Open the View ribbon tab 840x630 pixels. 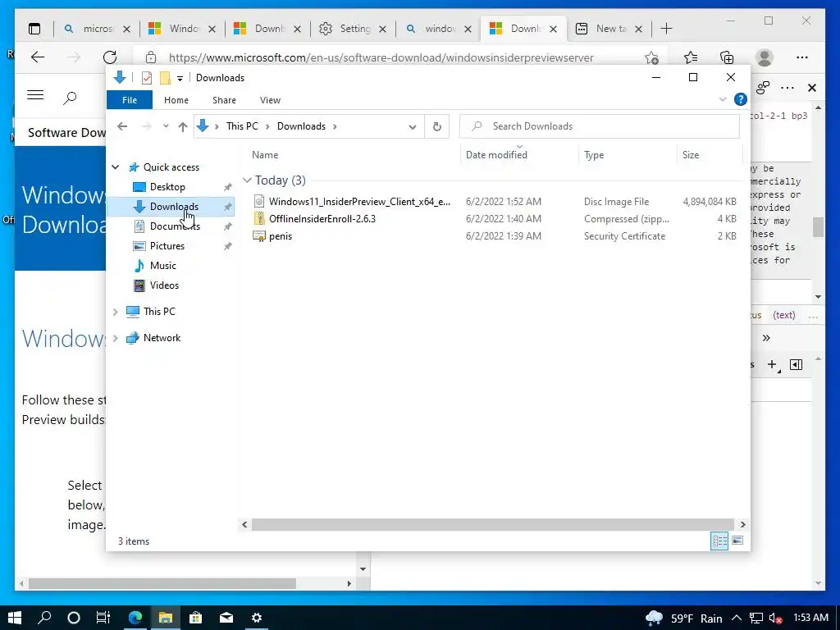270,100
